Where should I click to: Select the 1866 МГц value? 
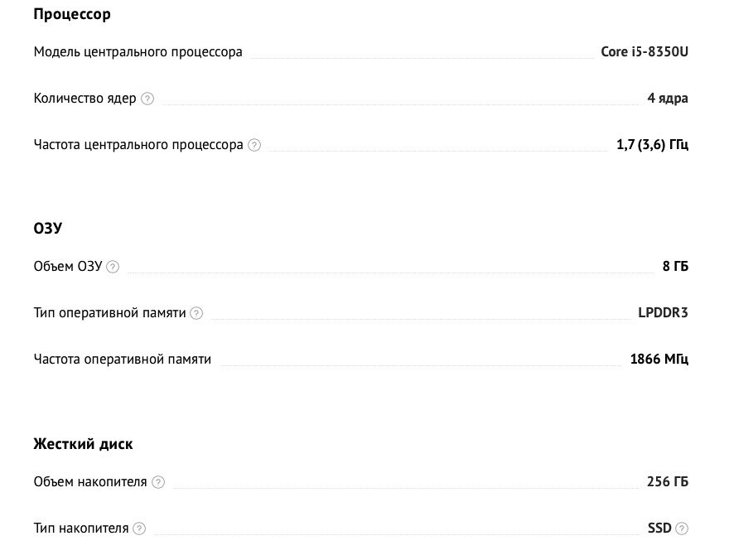[x=659, y=360]
